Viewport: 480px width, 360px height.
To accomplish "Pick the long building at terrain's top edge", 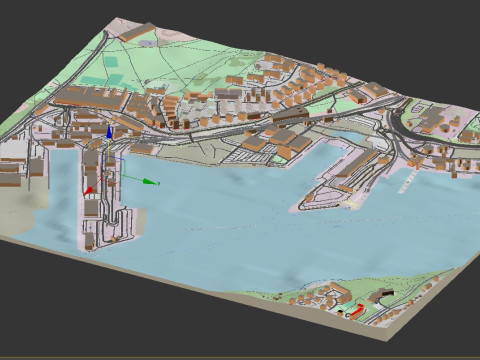I will [138, 32].
